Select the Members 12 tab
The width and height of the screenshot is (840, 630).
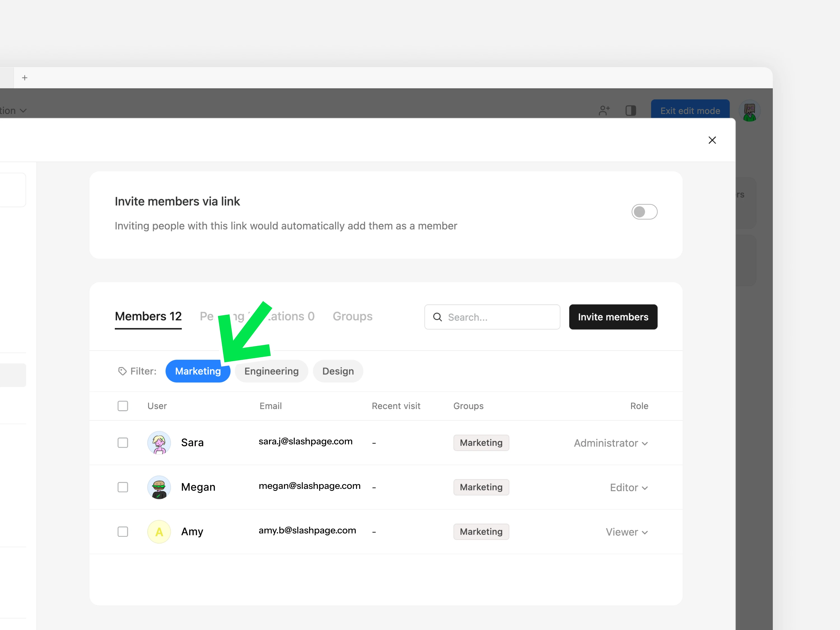click(148, 316)
